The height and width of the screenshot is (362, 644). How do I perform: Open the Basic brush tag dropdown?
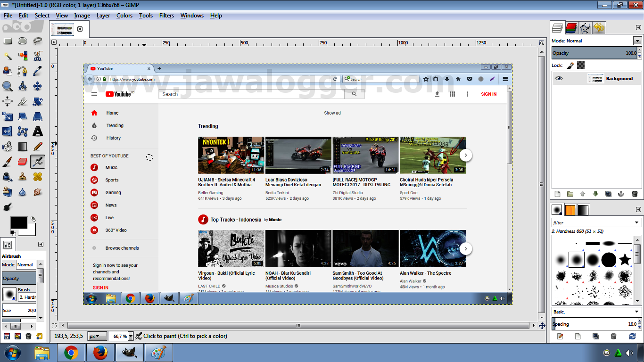tap(596, 312)
